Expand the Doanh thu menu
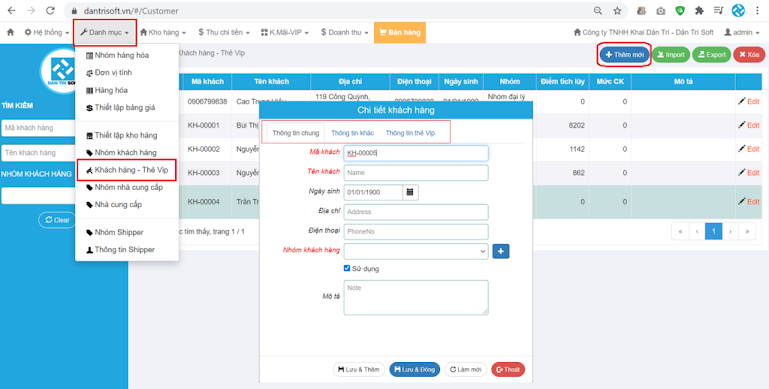769x389 pixels. coord(344,32)
